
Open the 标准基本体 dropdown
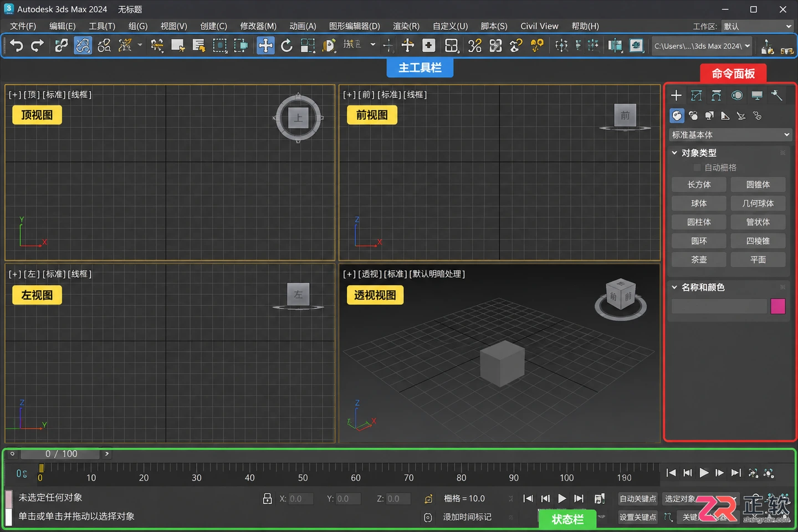[730, 135]
